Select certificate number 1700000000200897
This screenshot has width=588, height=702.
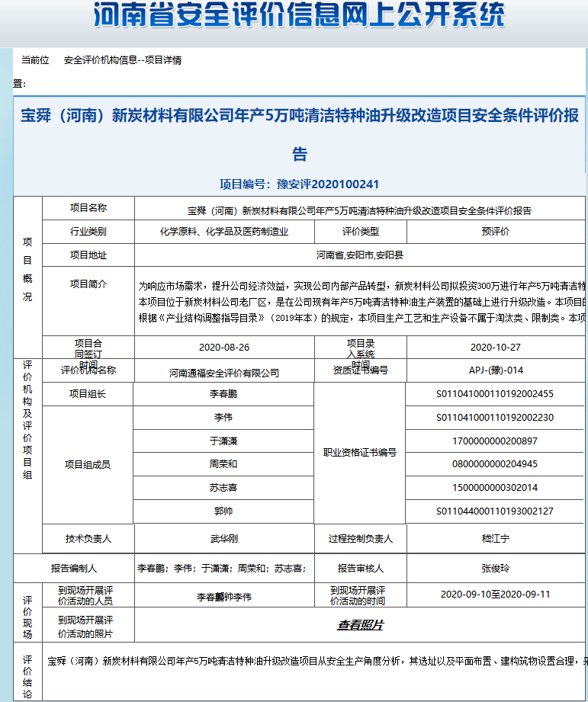tap(495, 441)
